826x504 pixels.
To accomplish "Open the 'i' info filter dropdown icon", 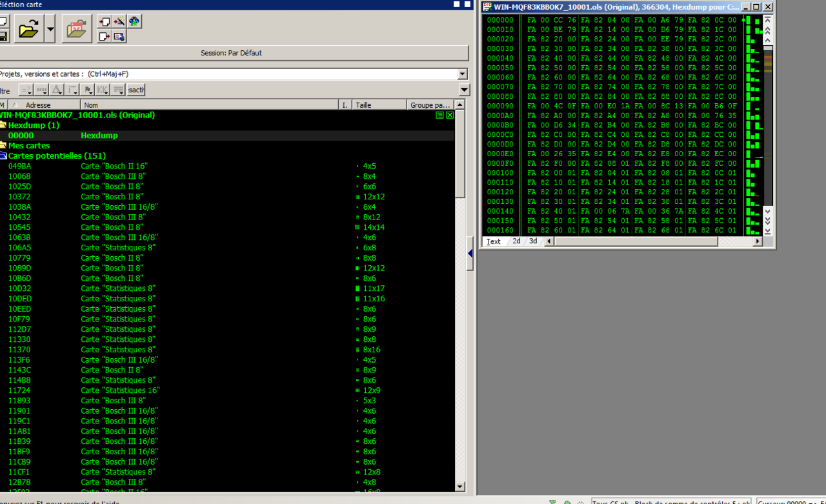I will [x=73, y=90].
